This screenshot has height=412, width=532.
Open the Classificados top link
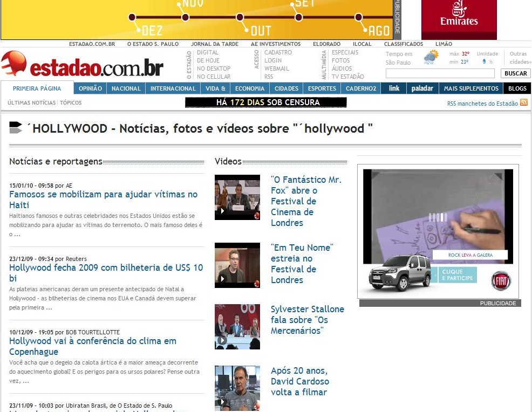(x=404, y=44)
